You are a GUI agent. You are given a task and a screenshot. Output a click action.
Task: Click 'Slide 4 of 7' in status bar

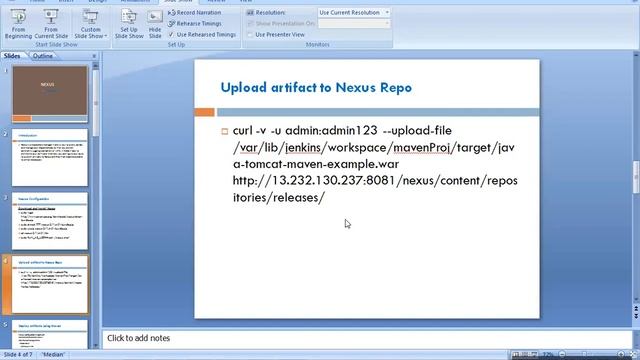pos(18,354)
